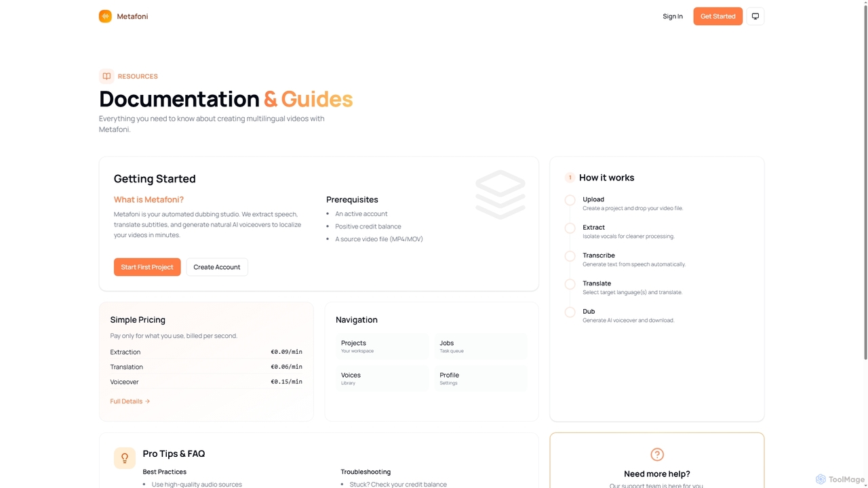Open Profile settings navigation card
The image size is (868, 488).
[481, 378]
